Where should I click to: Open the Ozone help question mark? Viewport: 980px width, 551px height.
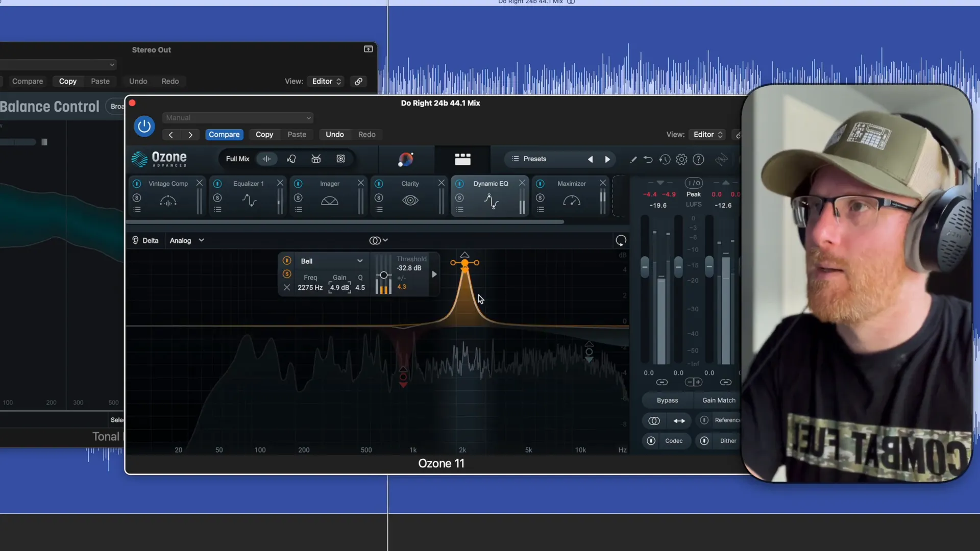click(x=698, y=160)
